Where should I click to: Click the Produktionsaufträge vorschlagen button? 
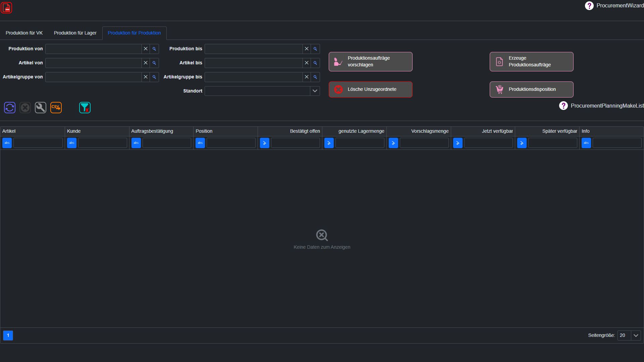point(371,62)
